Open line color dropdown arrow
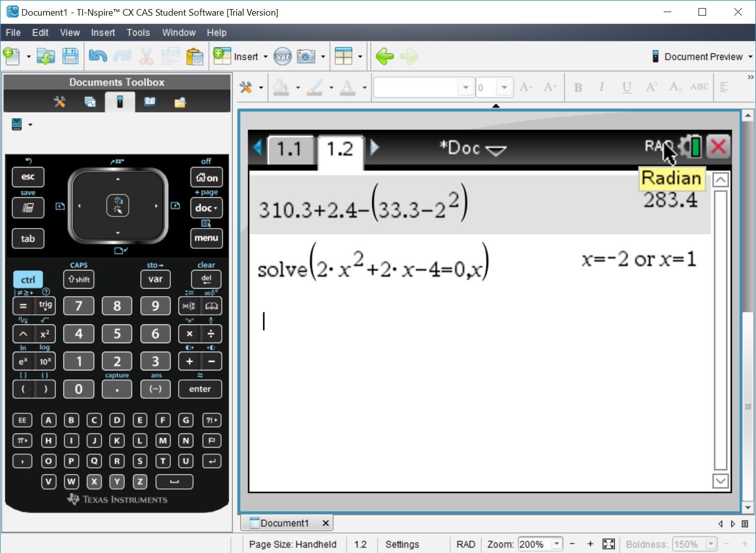756x553 pixels. click(x=331, y=87)
